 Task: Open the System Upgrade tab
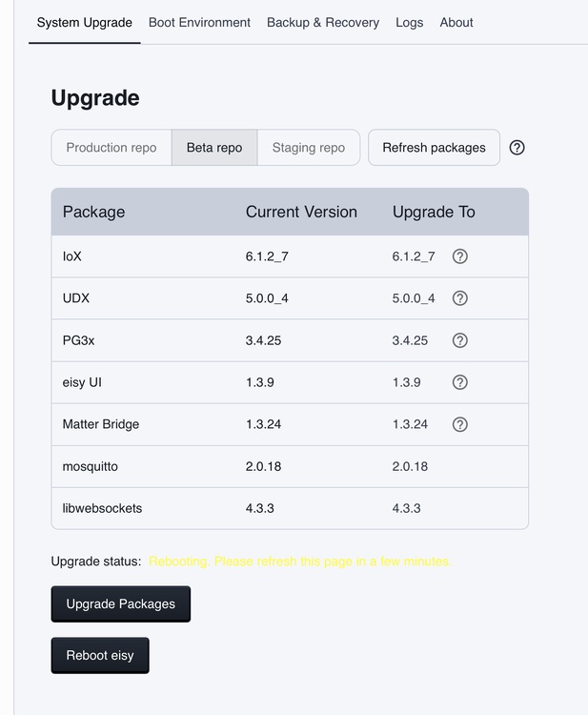pyautogui.click(x=84, y=23)
